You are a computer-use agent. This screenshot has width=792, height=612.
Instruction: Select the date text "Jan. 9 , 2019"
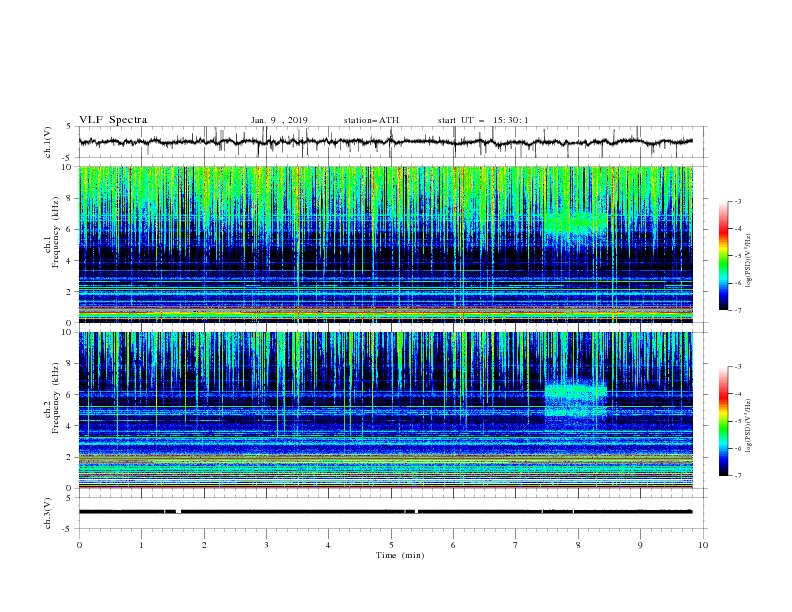(279, 120)
